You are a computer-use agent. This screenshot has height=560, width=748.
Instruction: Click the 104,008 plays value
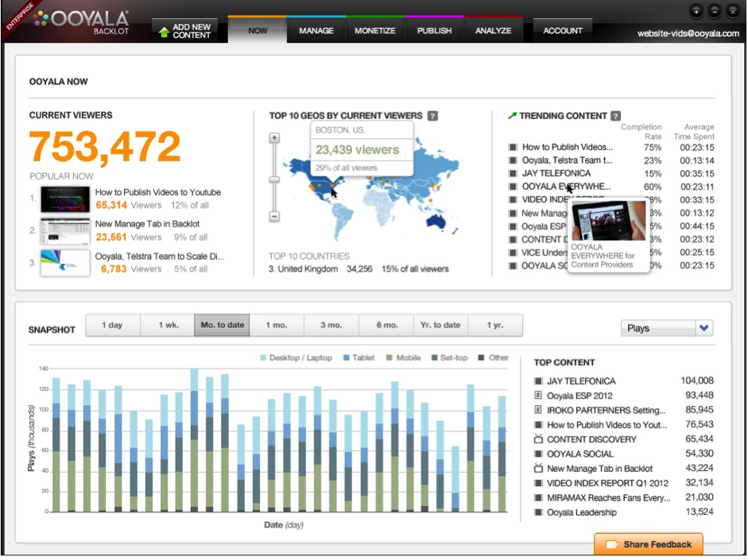point(697,380)
